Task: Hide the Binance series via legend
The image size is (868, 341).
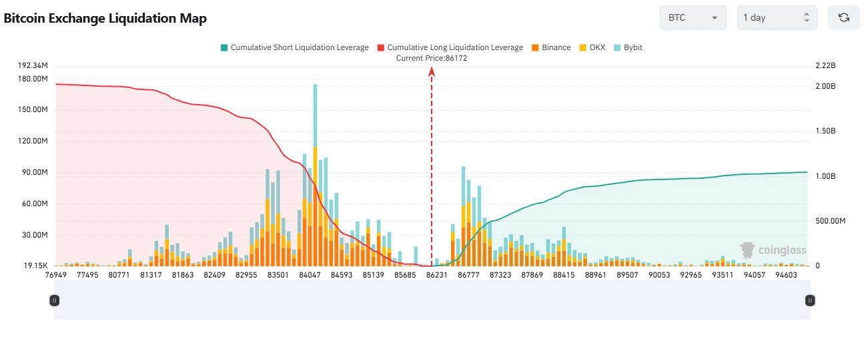Action: coord(556,47)
